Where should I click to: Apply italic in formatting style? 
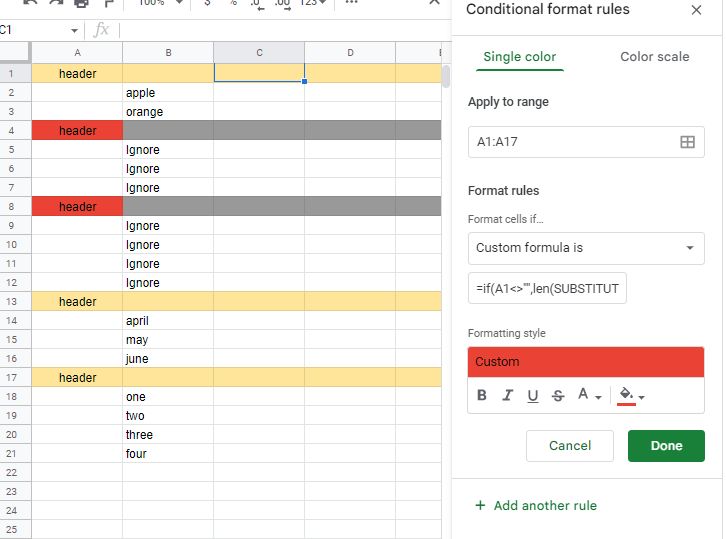[x=507, y=395]
